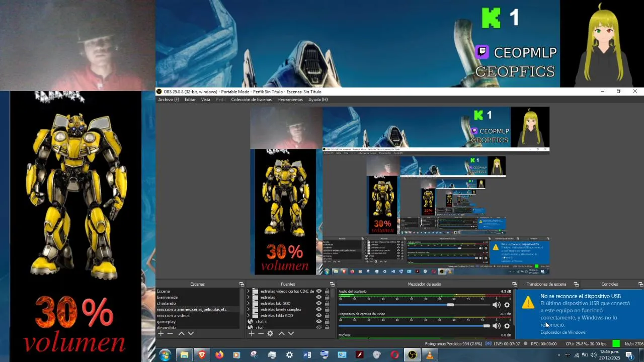The width and height of the screenshot is (644, 362).
Task: Expand the 'estrellas lovely complex' group
Action: coord(249,309)
